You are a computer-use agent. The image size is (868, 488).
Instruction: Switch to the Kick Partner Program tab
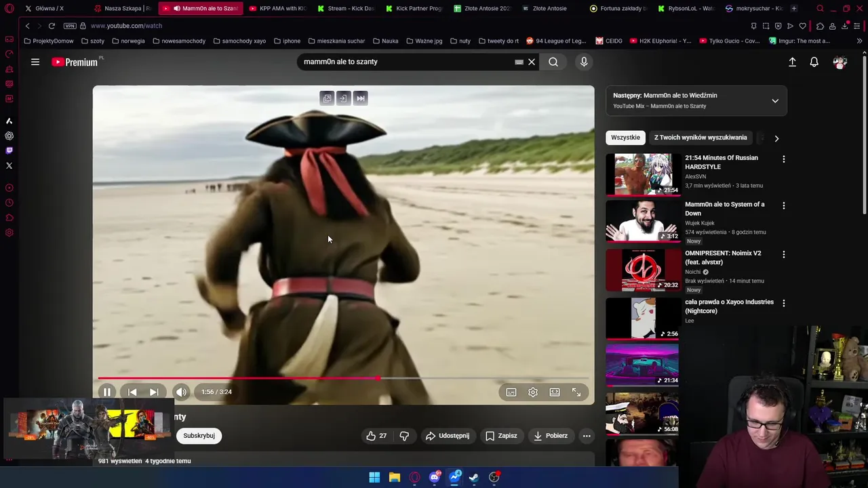pos(414,8)
